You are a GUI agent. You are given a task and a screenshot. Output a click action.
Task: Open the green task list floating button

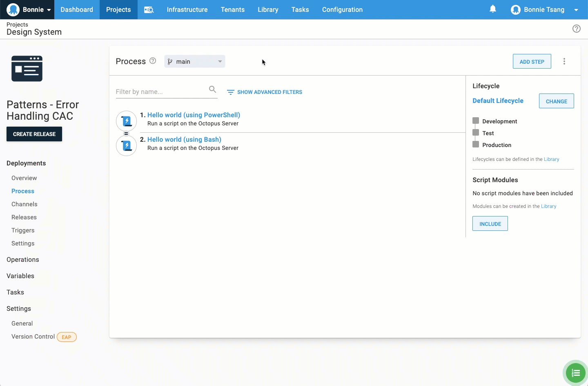pyautogui.click(x=576, y=373)
